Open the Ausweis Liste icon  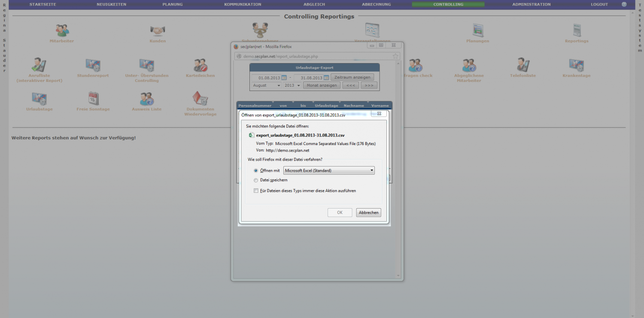coord(147,98)
